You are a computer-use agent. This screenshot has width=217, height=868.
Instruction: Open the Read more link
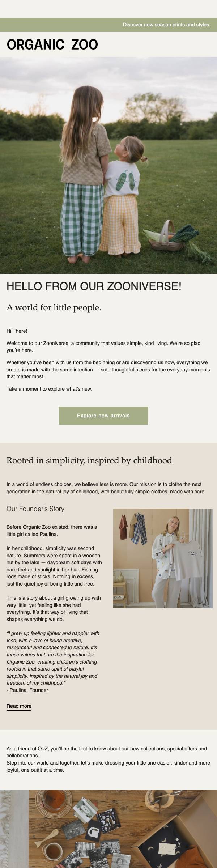coord(19,706)
